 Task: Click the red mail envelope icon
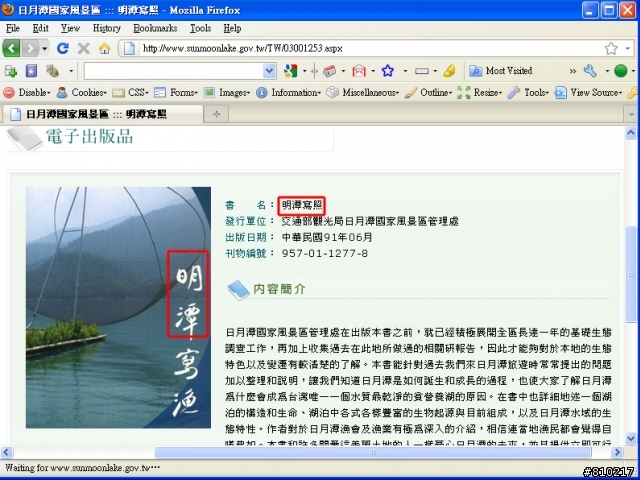359,71
